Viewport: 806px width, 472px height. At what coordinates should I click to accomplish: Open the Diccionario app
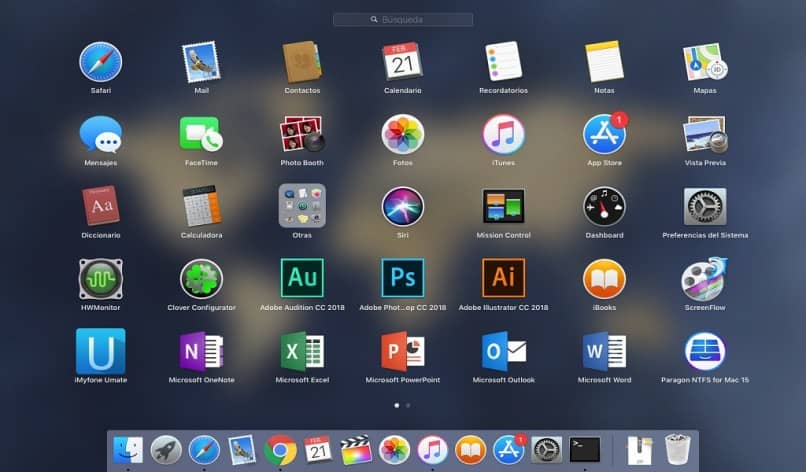pyautogui.click(x=101, y=207)
